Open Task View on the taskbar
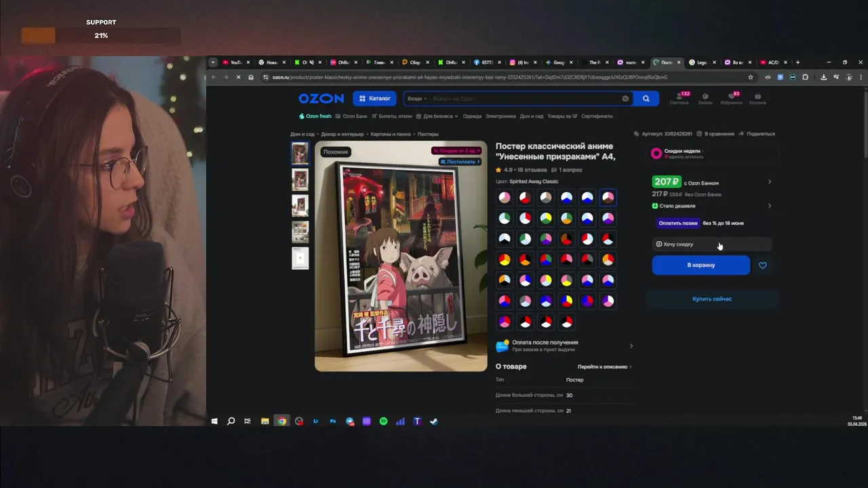 point(248,421)
